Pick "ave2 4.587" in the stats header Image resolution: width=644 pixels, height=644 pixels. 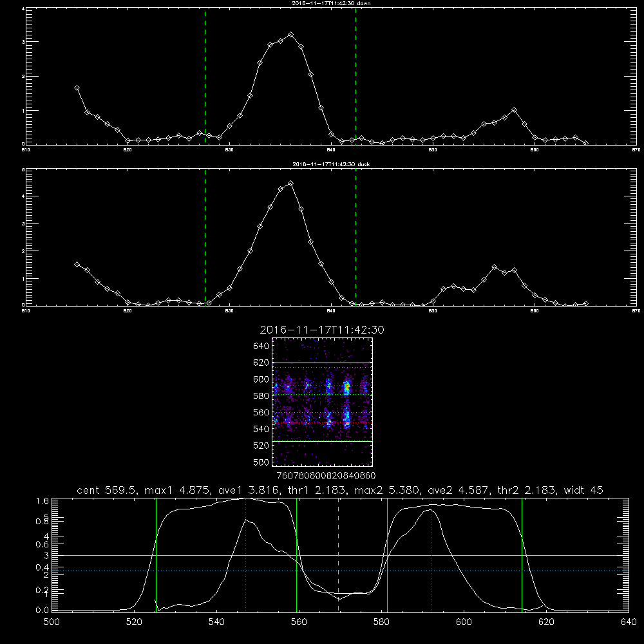pos(457,490)
